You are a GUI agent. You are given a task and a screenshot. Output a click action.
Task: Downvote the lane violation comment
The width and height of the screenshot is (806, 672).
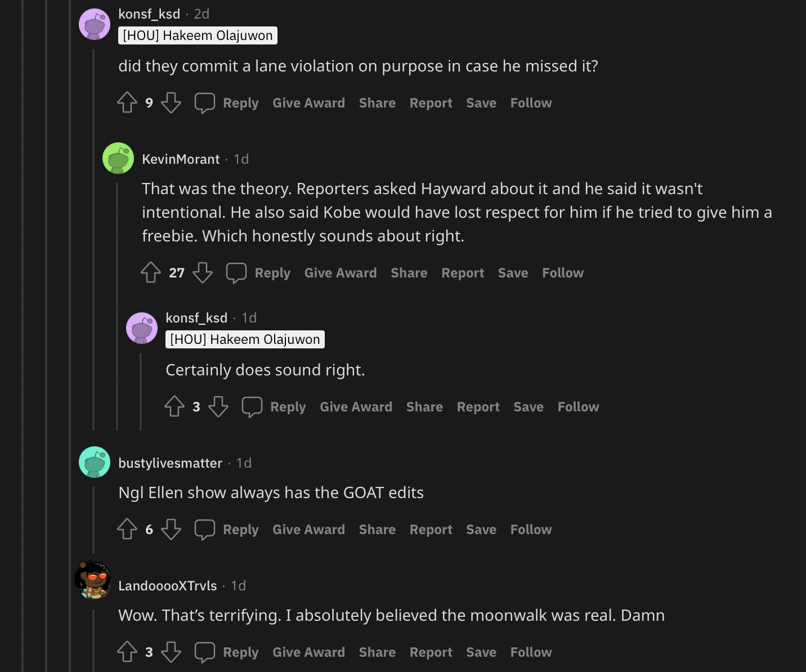171,102
